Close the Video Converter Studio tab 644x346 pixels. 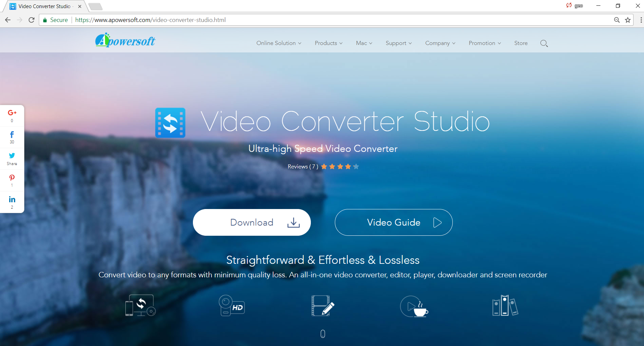point(80,6)
